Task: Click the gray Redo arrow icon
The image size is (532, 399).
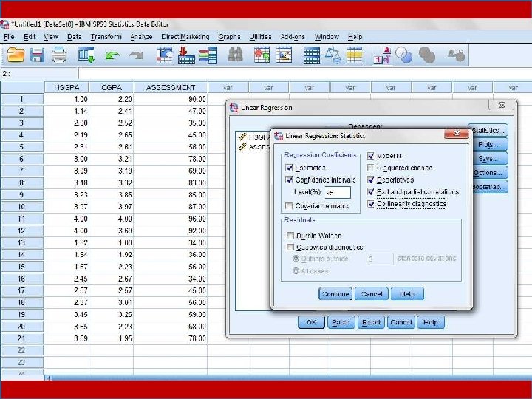Action: 137,55
